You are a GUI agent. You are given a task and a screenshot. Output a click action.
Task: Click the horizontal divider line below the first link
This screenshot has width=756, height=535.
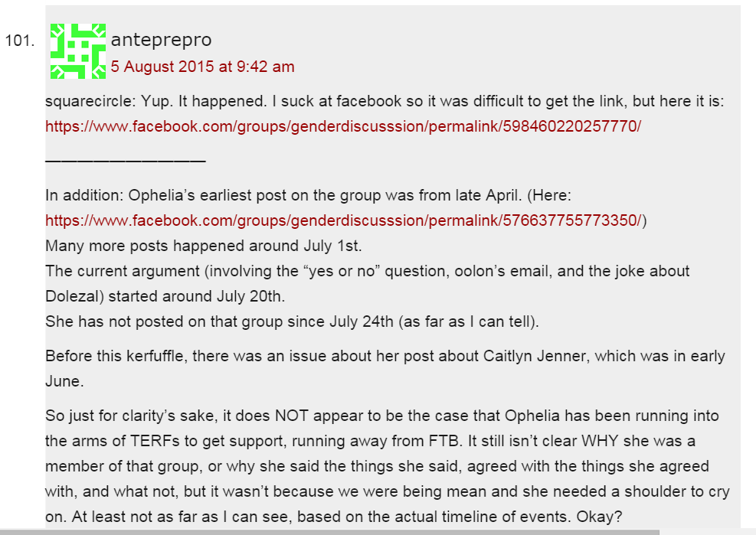[125, 161]
